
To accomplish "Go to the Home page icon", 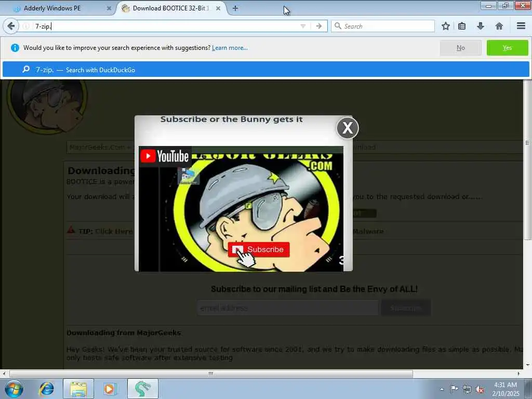I will point(499,26).
